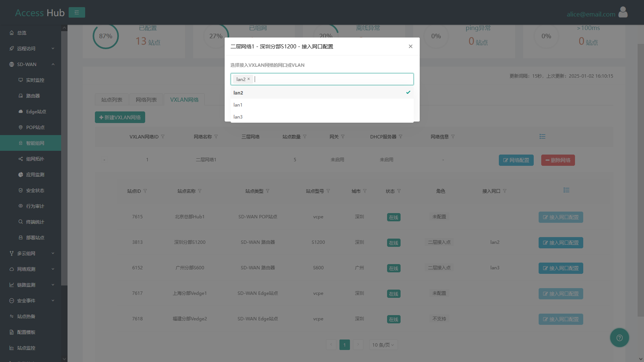
Task: Switch to the 网络列表 tab
Action: (146, 99)
